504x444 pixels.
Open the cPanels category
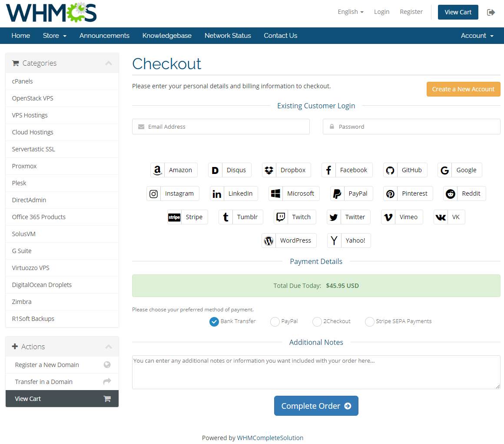(62, 81)
